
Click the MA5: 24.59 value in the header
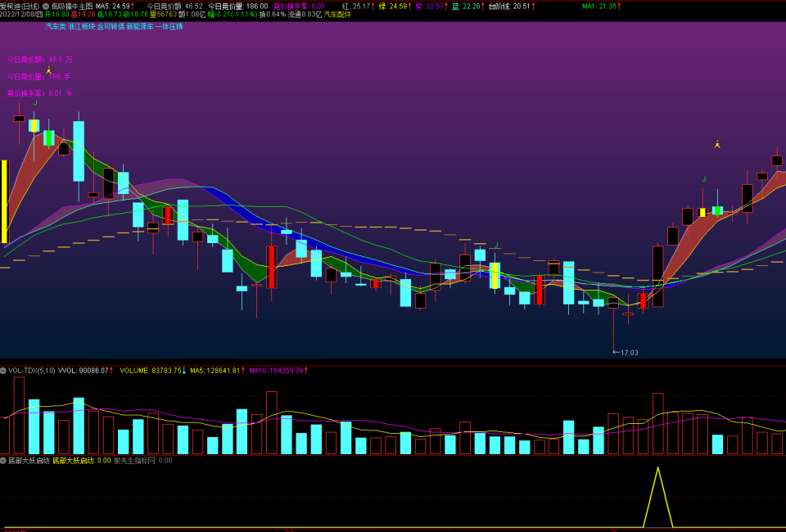tap(115, 7)
